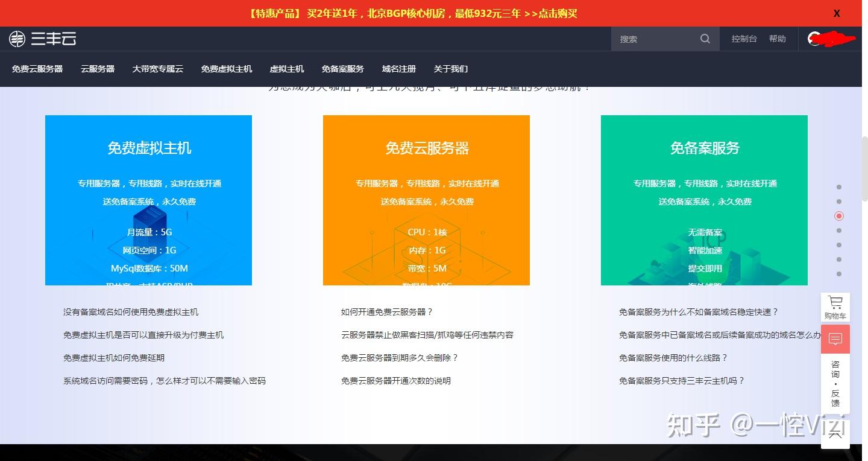
Task: Click 智能加速 text in green card
Action: [705, 250]
